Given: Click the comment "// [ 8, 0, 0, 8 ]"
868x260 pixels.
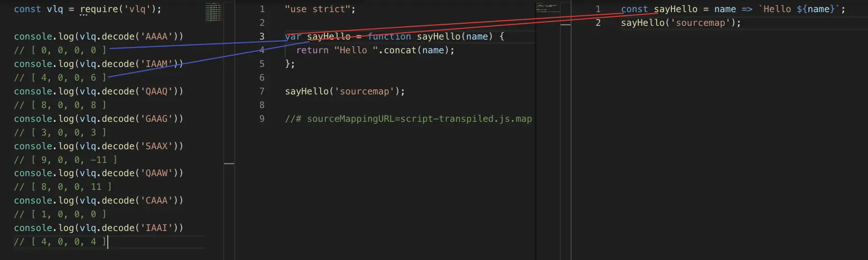Looking at the screenshot, I should pos(60,105).
